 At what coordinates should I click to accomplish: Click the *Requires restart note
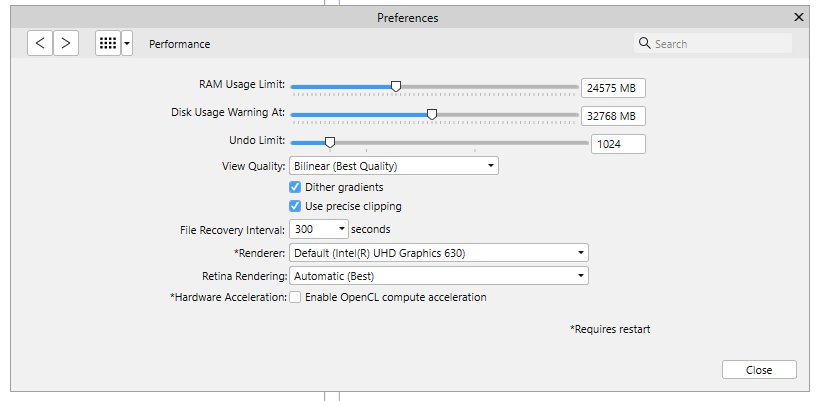[x=610, y=329]
